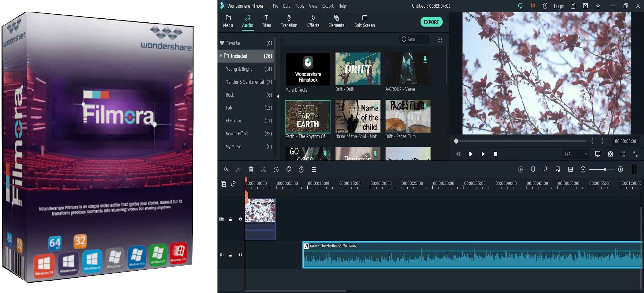The height and width of the screenshot is (293, 644).
Task: Open the color palette tool
Action: click(289, 170)
